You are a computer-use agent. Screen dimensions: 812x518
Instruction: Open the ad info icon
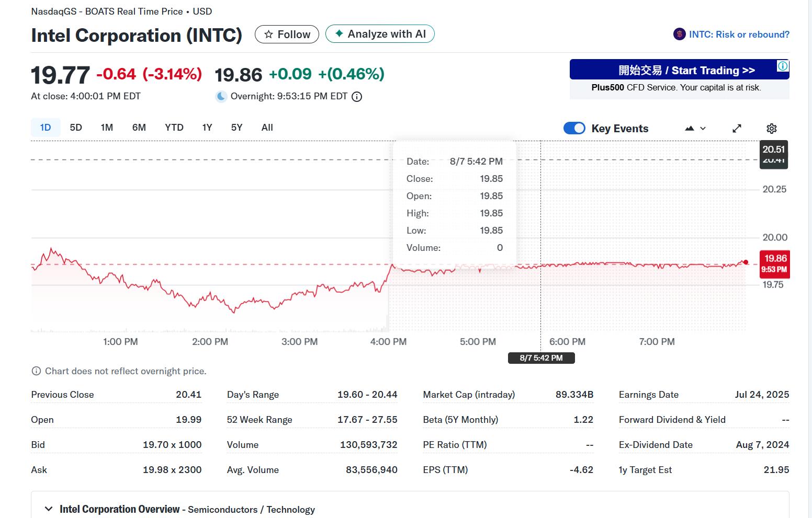point(783,66)
